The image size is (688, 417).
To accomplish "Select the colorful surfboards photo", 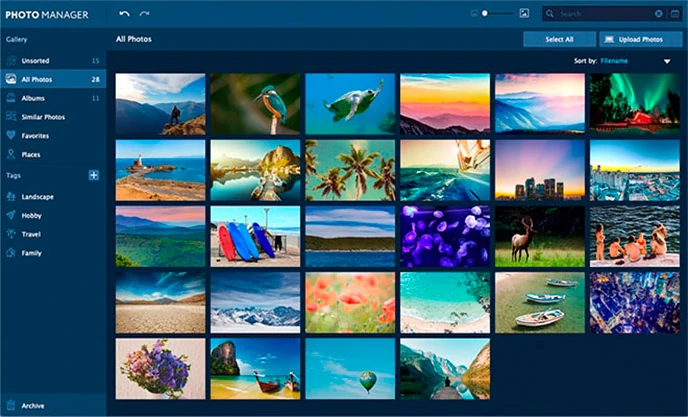I will click(x=255, y=237).
